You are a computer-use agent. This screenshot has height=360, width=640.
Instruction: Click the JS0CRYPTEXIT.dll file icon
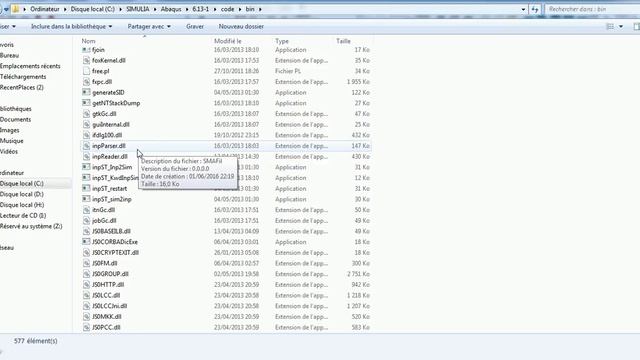pyautogui.click(x=86, y=253)
